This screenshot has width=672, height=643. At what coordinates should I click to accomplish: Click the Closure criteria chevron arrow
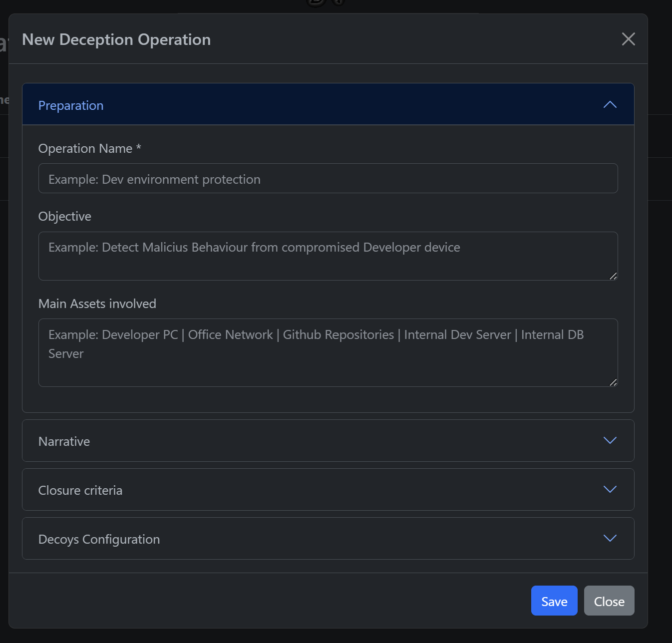(x=610, y=489)
